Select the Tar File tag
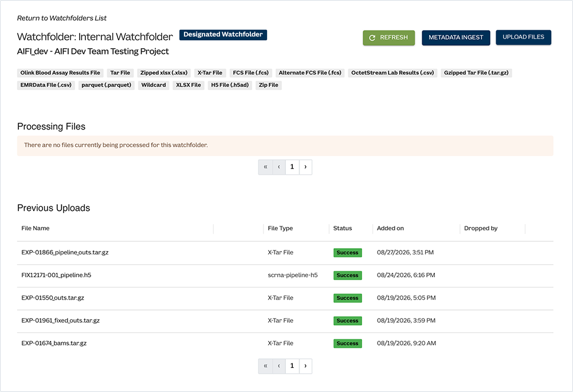This screenshot has width=573, height=392. (120, 73)
